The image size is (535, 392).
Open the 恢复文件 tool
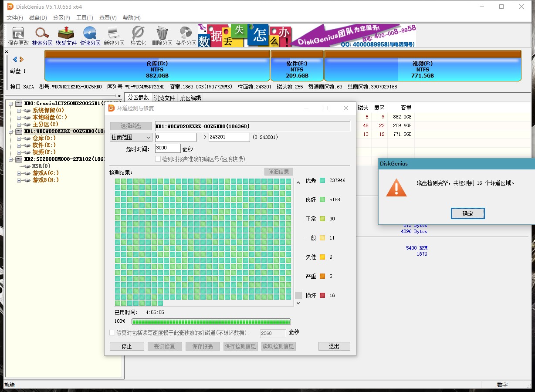(x=66, y=36)
